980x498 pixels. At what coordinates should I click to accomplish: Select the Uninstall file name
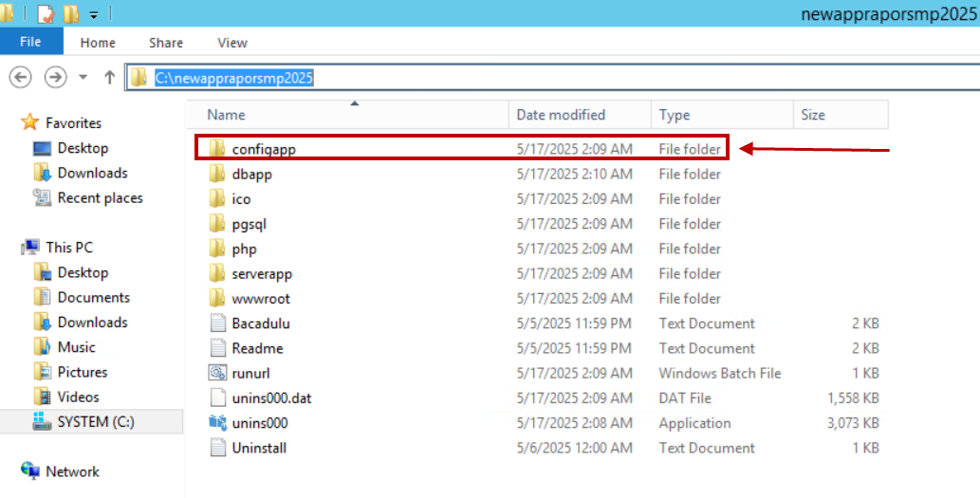259,448
